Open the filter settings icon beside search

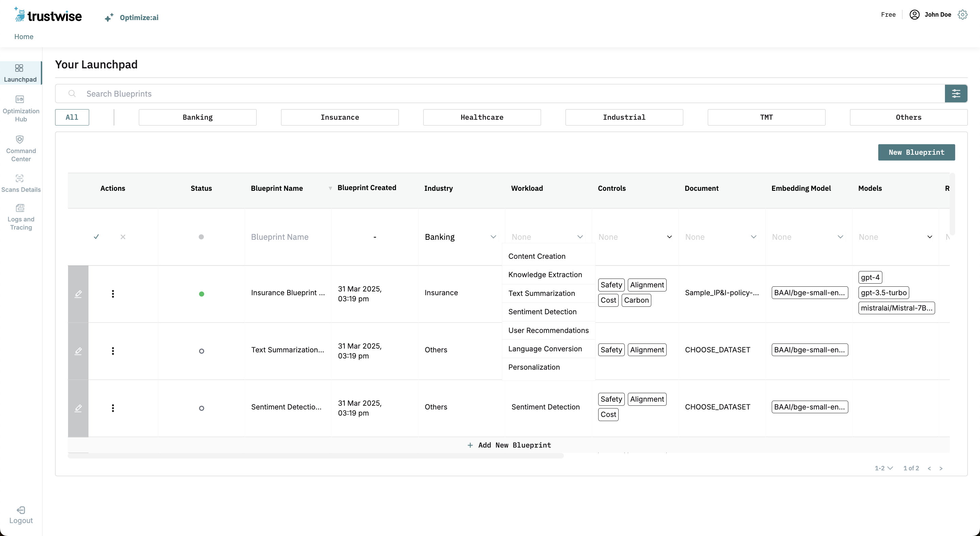pos(955,94)
